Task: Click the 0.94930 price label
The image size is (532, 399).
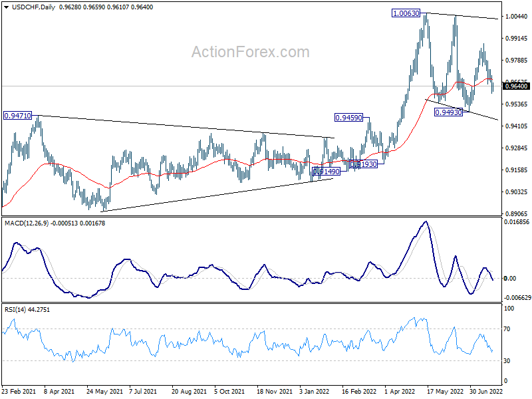Action: [x=448, y=112]
